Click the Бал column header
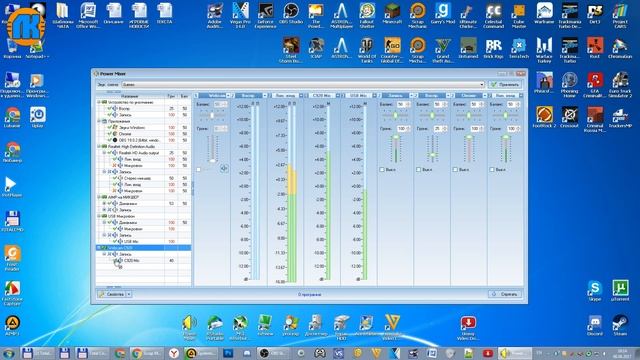The image size is (640, 360). click(184, 96)
